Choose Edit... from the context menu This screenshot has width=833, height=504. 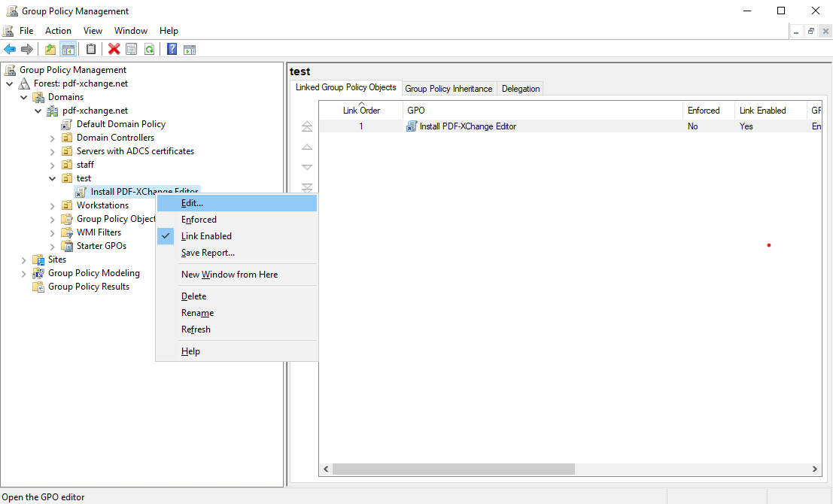coord(192,203)
